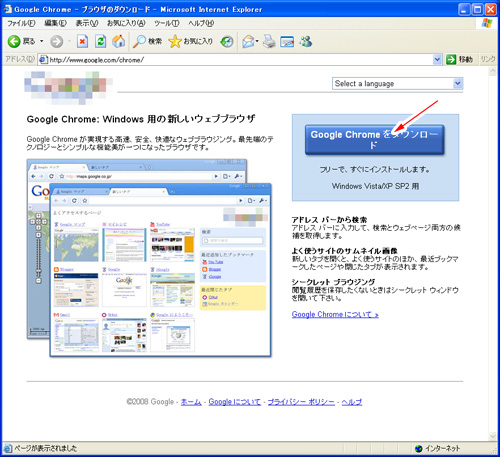Click the Internet zone globe icon
Image resolution: width=500 pixels, height=457 pixels.
click(419, 449)
